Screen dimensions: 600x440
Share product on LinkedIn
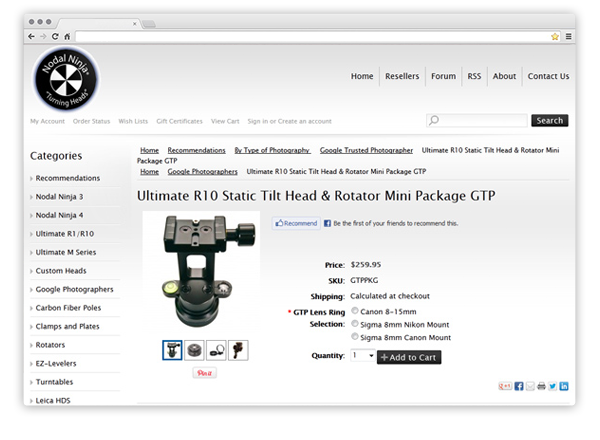click(565, 385)
